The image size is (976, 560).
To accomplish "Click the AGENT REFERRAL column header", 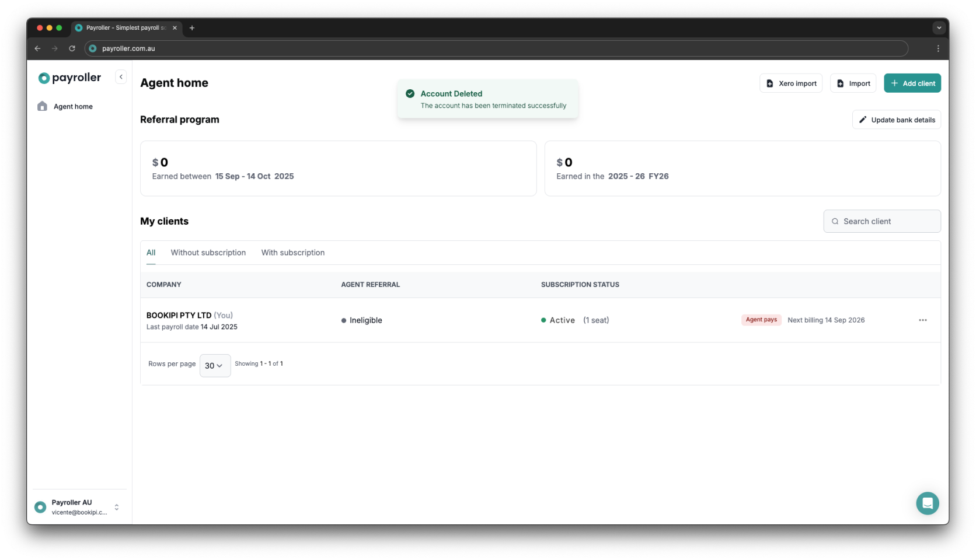I will (x=371, y=285).
